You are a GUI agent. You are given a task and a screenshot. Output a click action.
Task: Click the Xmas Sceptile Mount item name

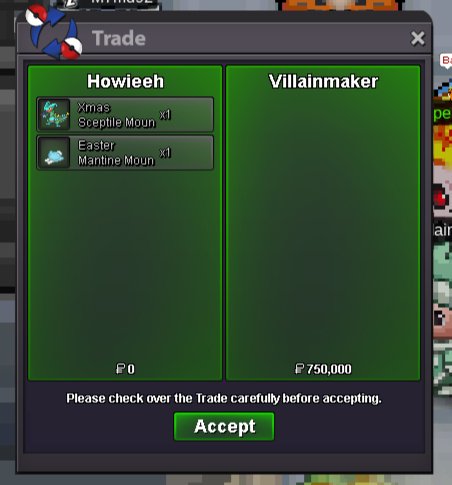coord(116,115)
